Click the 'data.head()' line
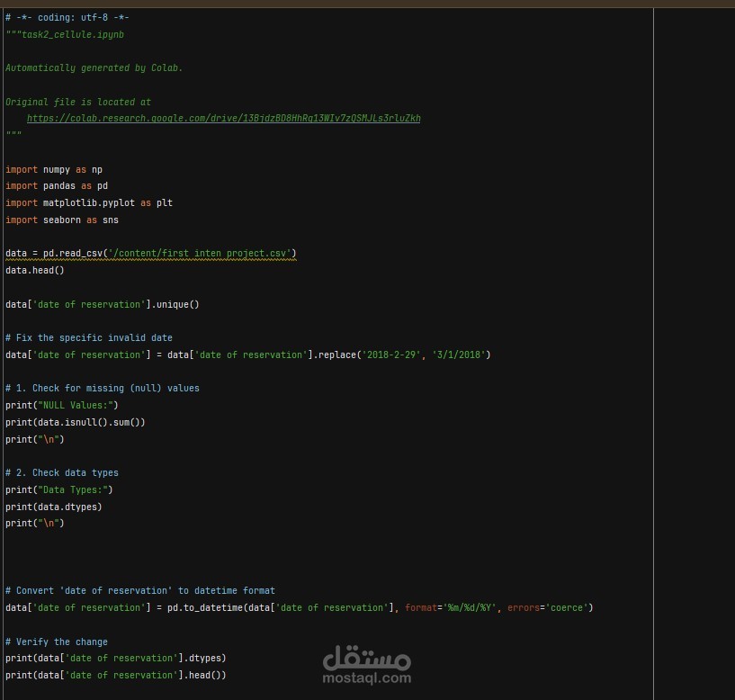Screen dimensions: 735x700 35,270
